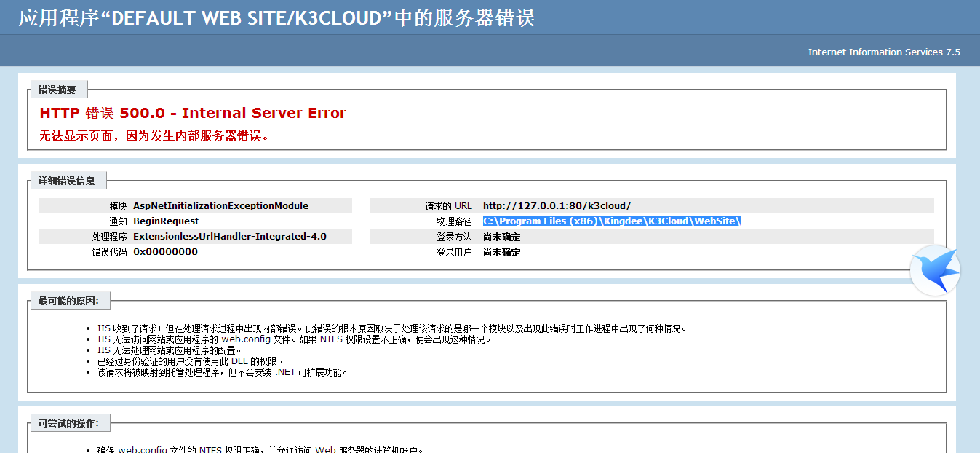Click the bullet IIS 无法处理网站或应用程序的配置
The image size is (980, 453).
[170, 350]
